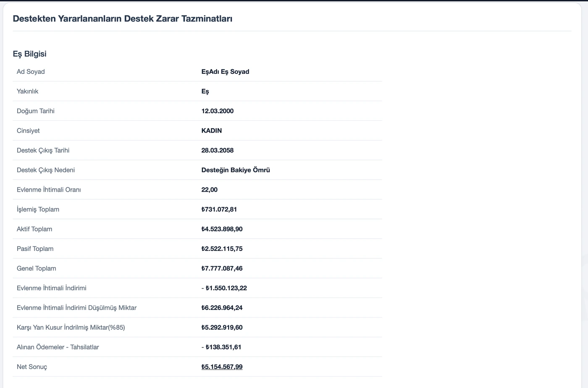Click the amount ₺7.777.087,46
Viewport: 588px width, 388px height.
coord(222,269)
